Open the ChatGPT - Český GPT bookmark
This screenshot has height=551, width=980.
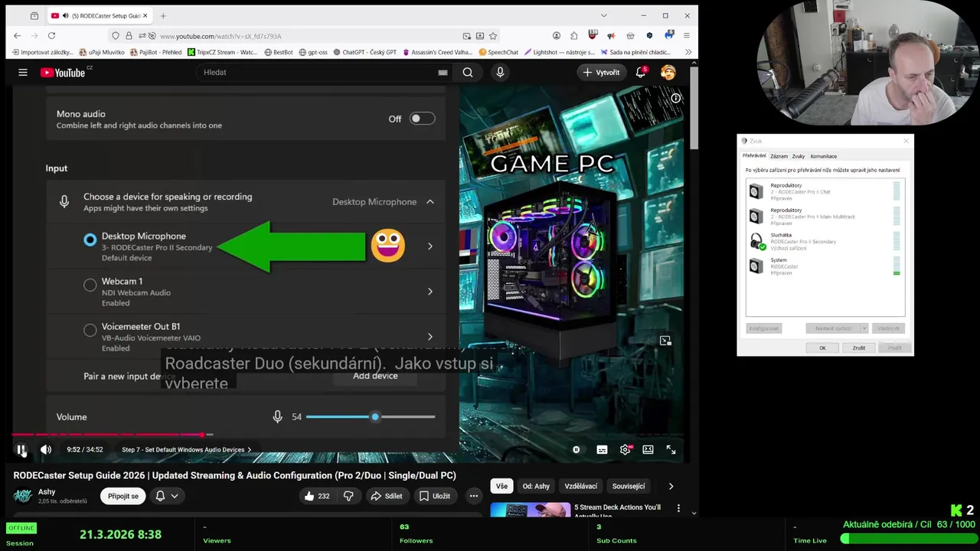[x=364, y=52]
